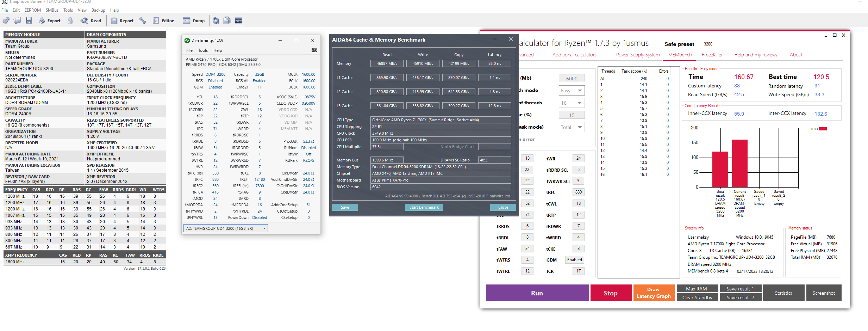Image resolution: width=868 pixels, height=331 pixels.
Task: Click Start Benchmark in AIDA64
Action: pyautogui.click(x=424, y=208)
